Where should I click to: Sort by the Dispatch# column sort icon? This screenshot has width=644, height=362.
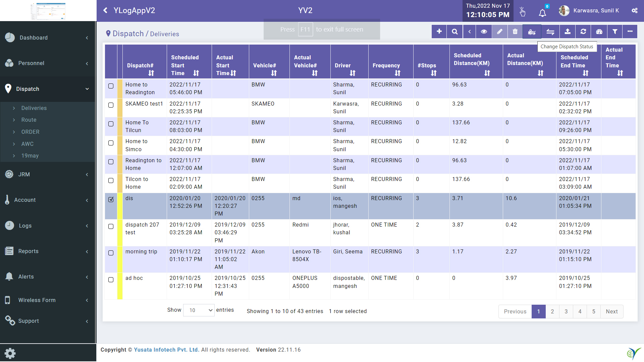151,73
